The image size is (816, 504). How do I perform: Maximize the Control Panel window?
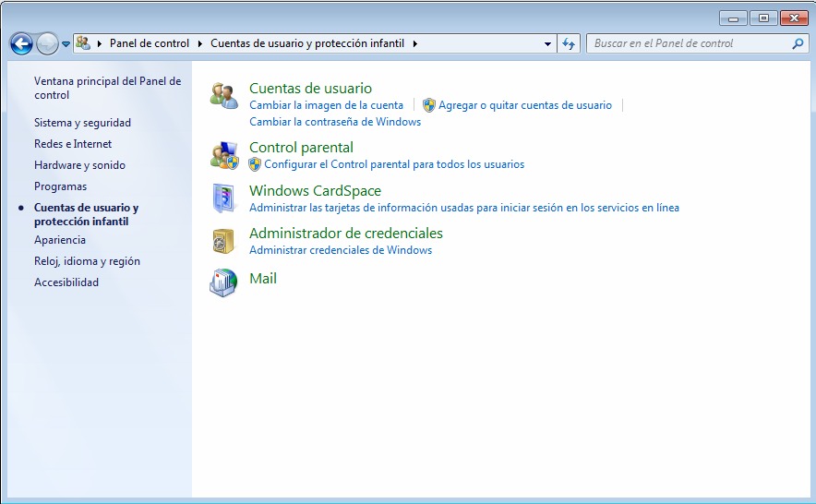click(x=763, y=18)
